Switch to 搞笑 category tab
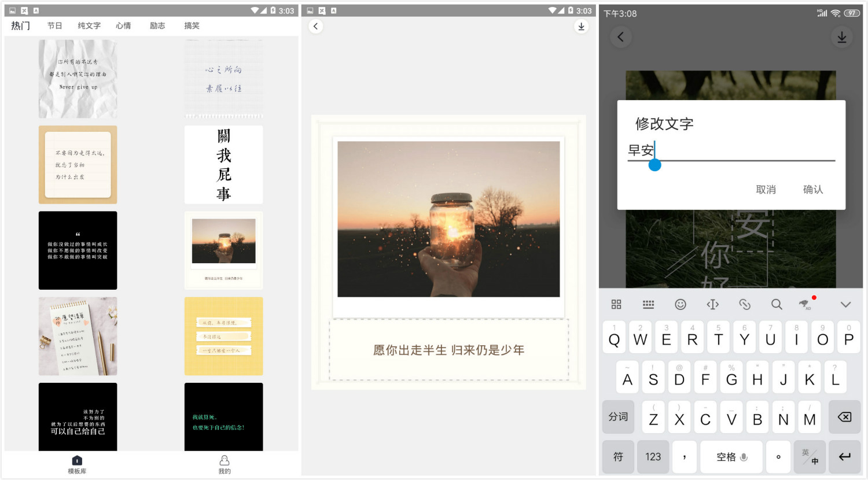868x480 pixels. click(x=192, y=26)
